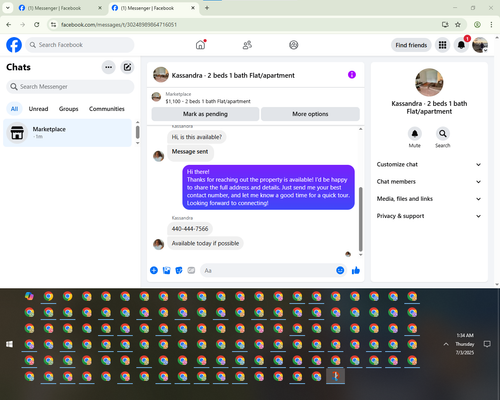The width and height of the screenshot is (500, 400).
Task: Open the Facebook menu grid icon
Action: coord(442,45)
